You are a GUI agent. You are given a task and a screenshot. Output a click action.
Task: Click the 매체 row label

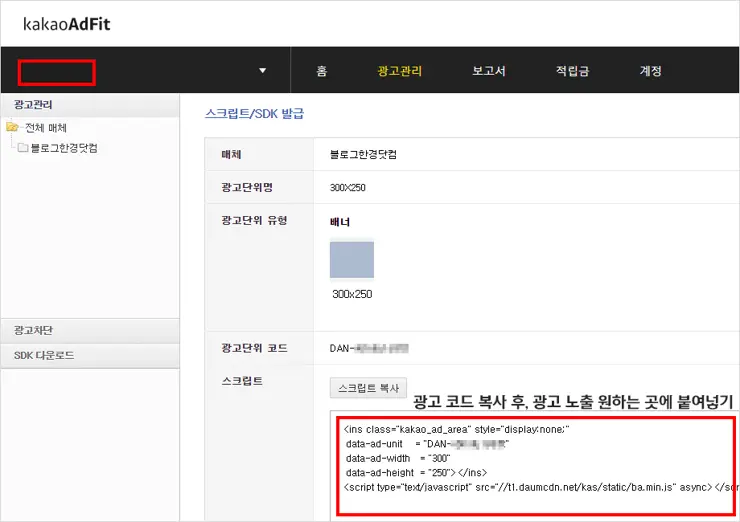click(x=231, y=154)
